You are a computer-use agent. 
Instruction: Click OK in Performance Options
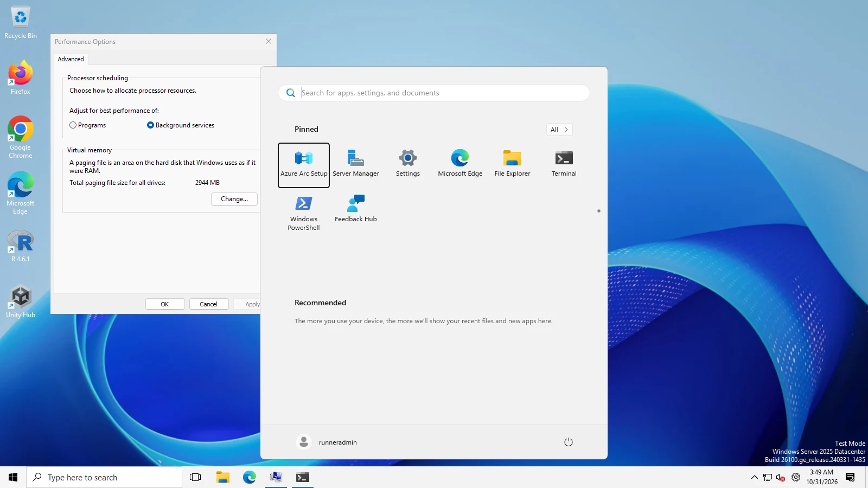point(165,304)
